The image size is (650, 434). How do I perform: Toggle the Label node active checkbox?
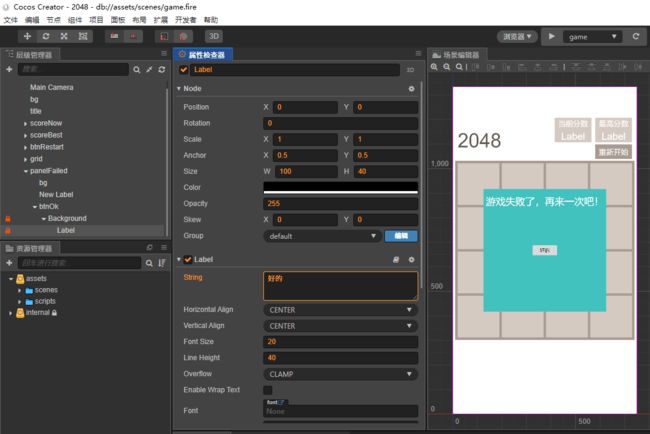184,70
